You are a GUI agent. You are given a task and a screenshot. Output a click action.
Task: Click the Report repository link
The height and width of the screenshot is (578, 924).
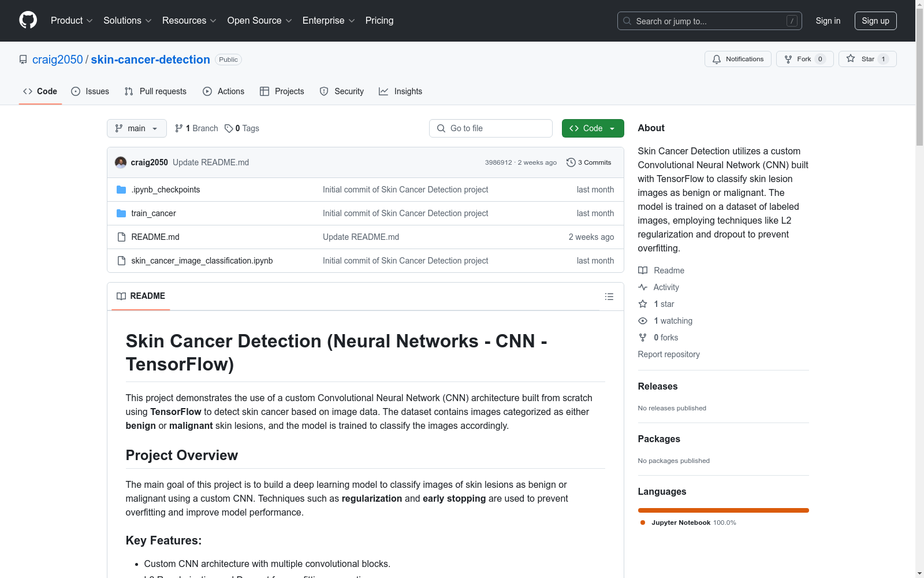[669, 354]
